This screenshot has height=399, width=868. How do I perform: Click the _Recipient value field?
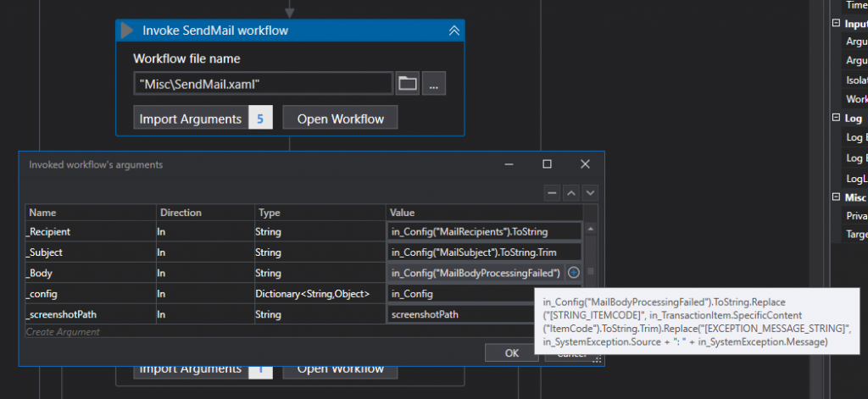click(484, 231)
